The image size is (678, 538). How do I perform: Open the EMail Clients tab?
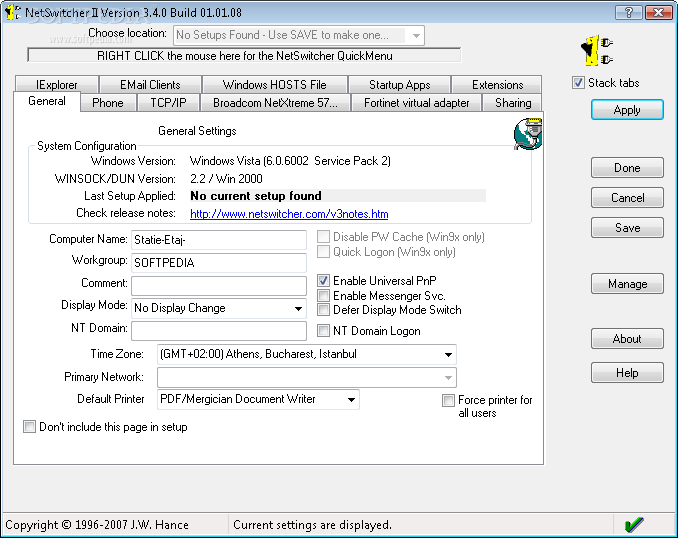click(150, 85)
